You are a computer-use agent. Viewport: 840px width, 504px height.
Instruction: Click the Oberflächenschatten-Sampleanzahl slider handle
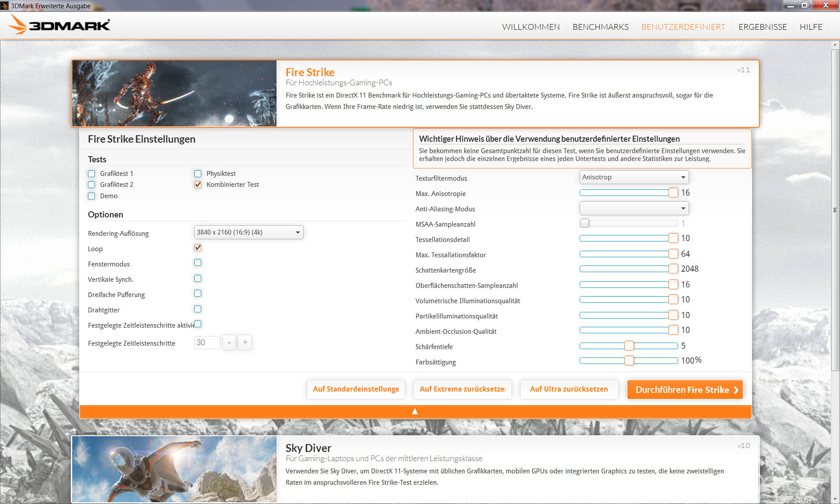(673, 284)
